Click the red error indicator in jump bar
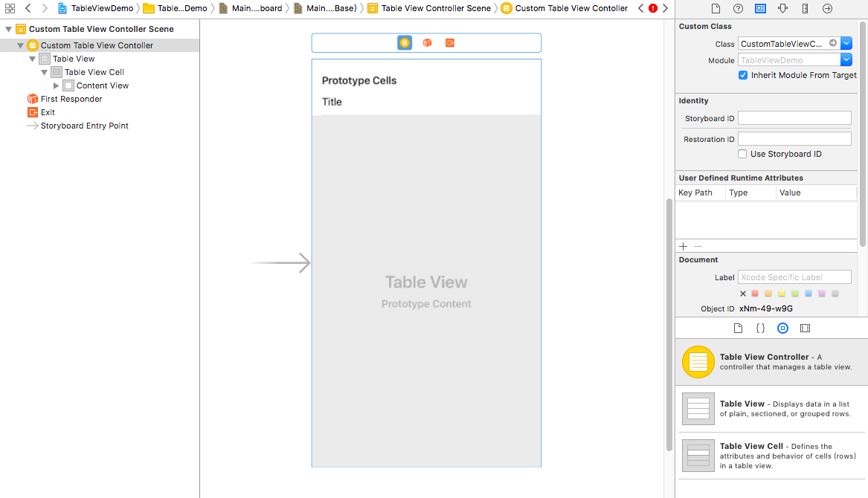The height and width of the screenshot is (498, 868). pyautogui.click(x=652, y=9)
